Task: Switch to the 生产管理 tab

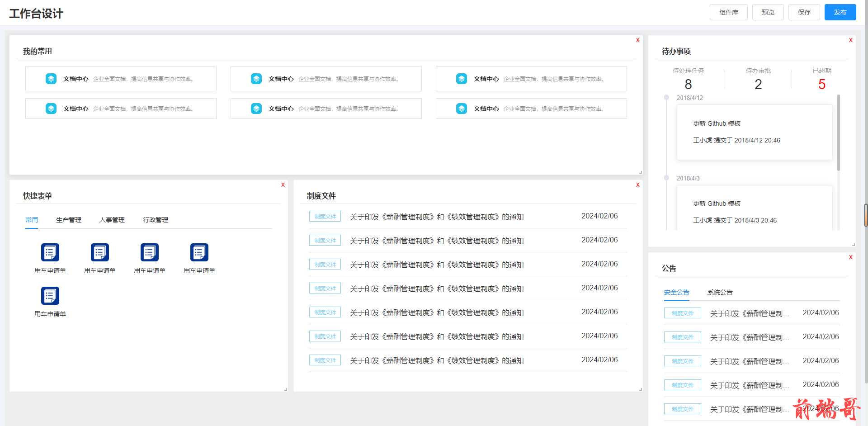Action: coord(69,220)
